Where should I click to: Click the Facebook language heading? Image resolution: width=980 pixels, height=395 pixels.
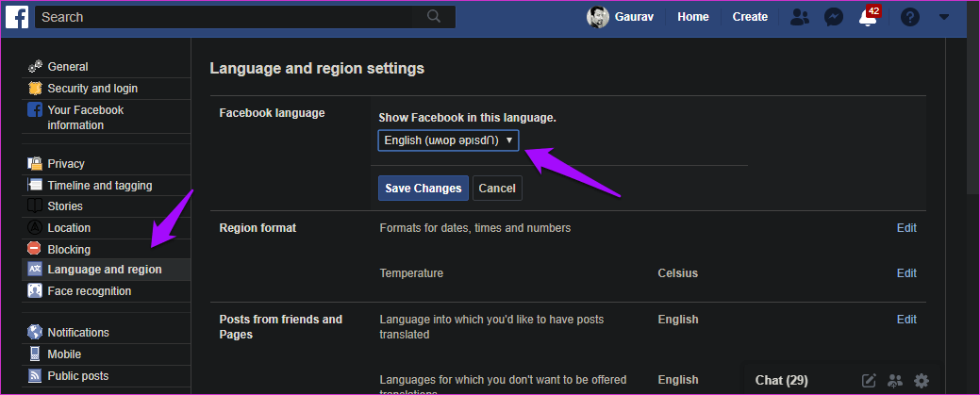point(272,113)
